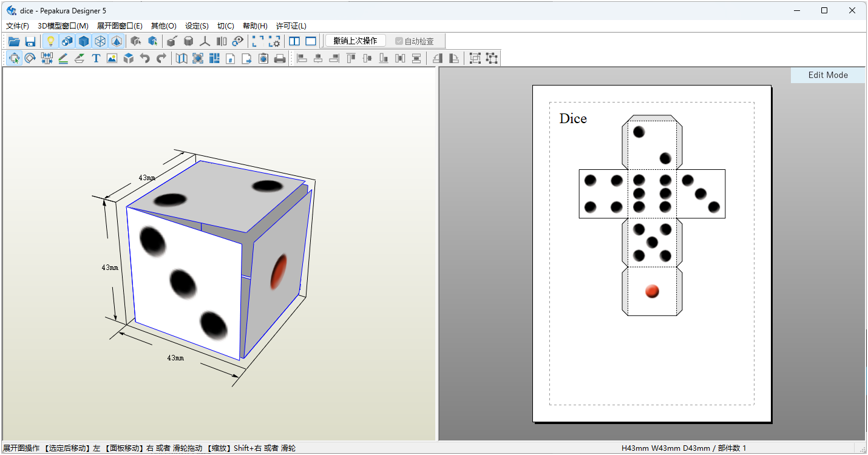
Task: Toggle the light bulb lighting option
Action: 51,41
